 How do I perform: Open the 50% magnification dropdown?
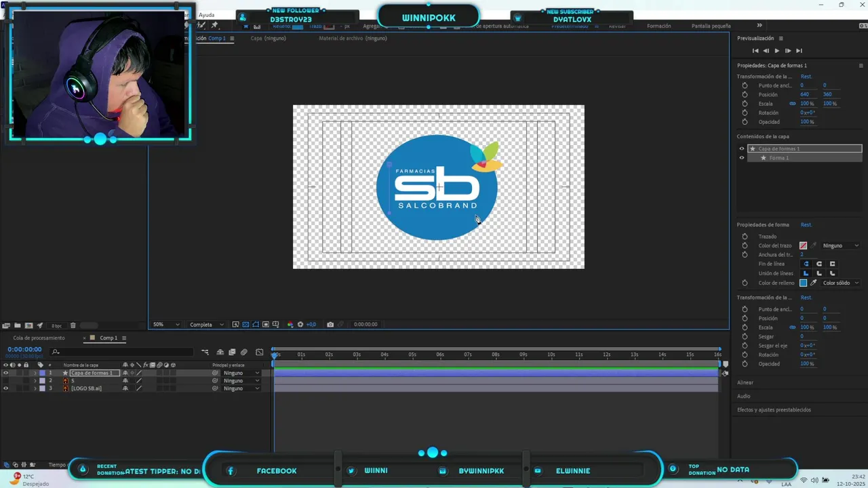[166, 325]
